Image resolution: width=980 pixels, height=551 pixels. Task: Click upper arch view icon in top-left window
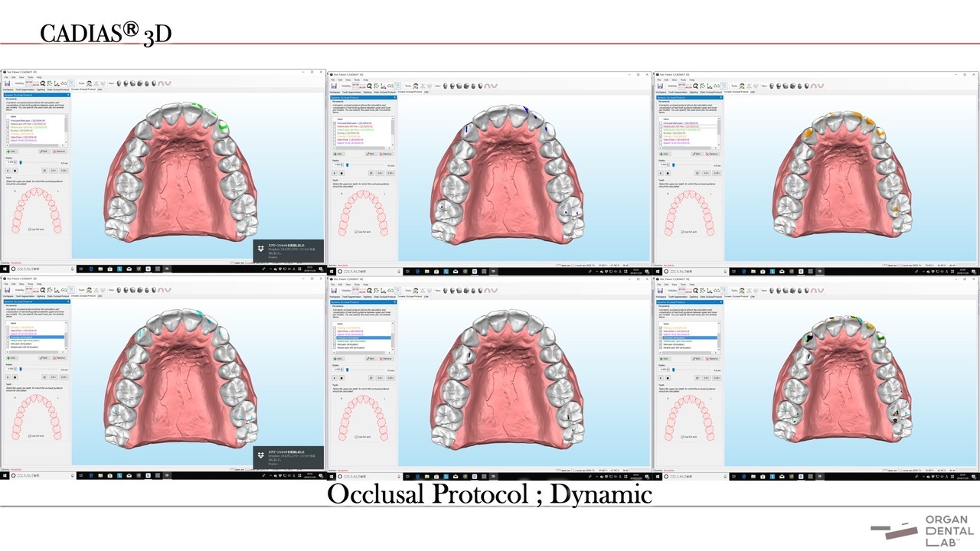[161, 83]
